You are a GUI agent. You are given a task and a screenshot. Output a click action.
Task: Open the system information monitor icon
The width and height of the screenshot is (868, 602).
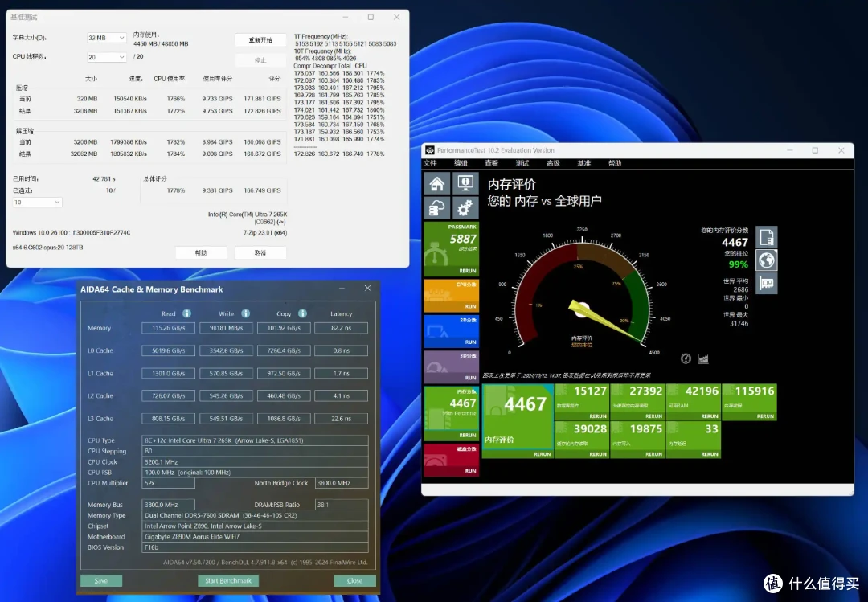tap(465, 183)
